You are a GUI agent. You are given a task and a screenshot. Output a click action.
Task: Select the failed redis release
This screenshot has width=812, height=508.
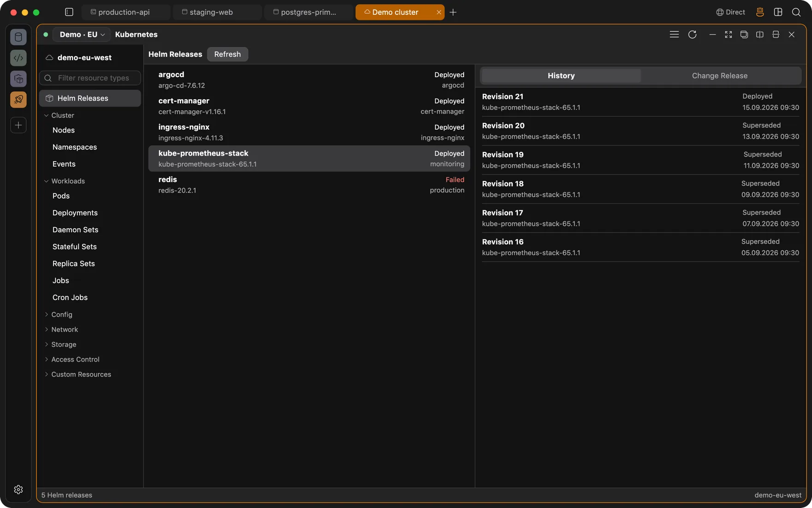(x=309, y=185)
